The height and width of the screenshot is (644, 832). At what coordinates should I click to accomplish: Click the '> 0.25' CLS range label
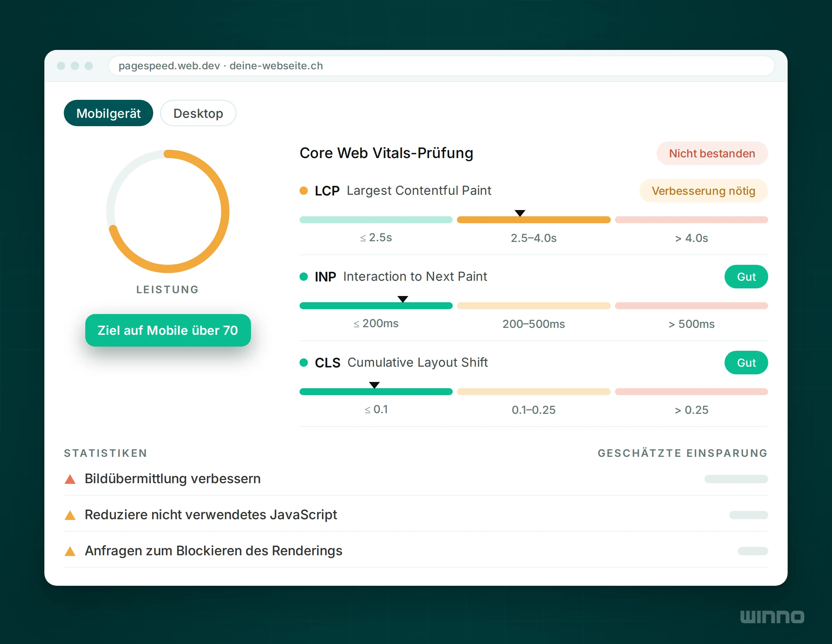point(692,410)
